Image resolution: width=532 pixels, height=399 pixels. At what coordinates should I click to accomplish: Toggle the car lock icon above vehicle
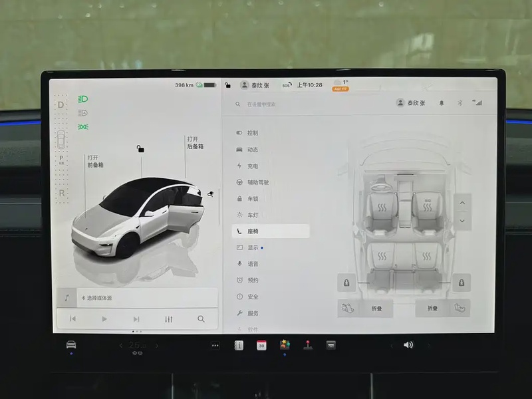[140, 149]
